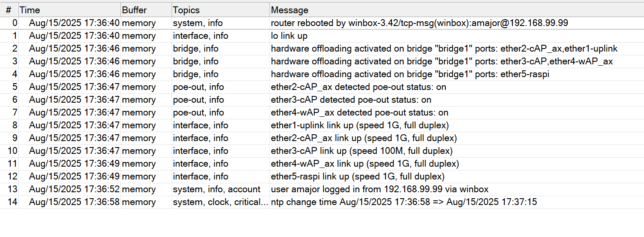Click the 'system, info, account' topics cell
Viewport: 644px width, 237px height.
tap(216, 189)
